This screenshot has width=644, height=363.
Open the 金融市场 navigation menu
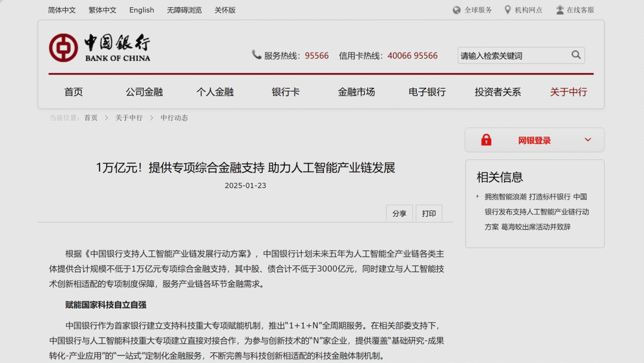pos(356,92)
